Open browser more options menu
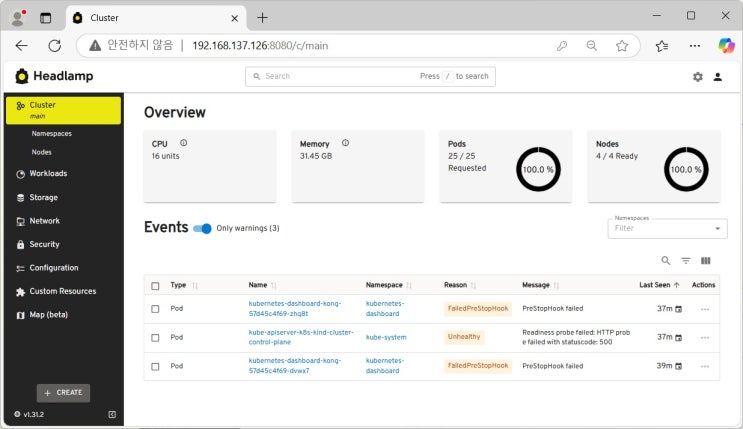This screenshot has width=743, height=429. (x=695, y=46)
